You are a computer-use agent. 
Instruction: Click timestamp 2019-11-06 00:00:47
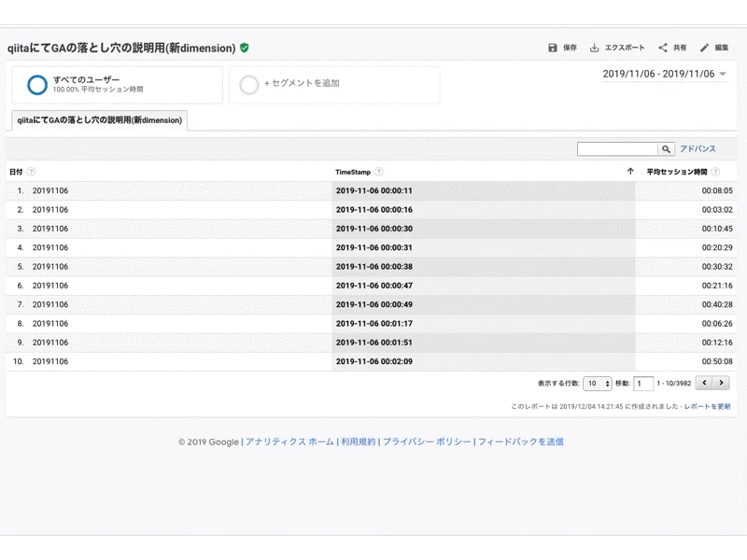pyautogui.click(x=374, y=286)
